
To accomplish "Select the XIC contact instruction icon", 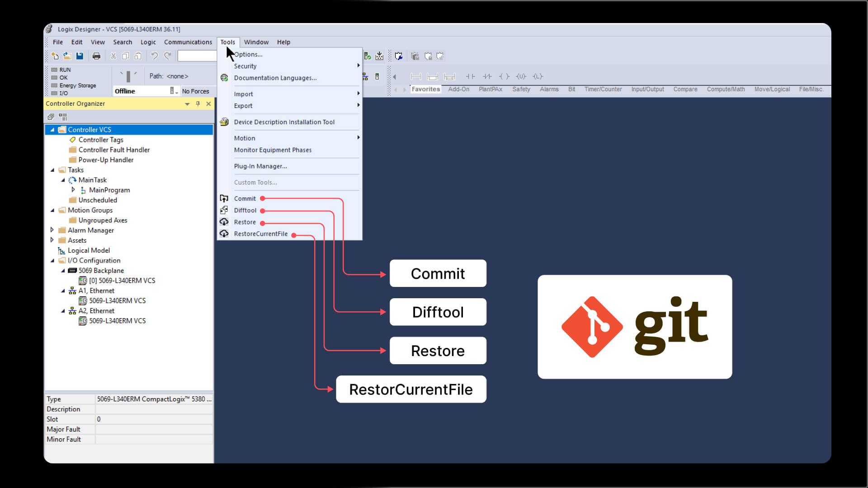I will pos(470,76).
